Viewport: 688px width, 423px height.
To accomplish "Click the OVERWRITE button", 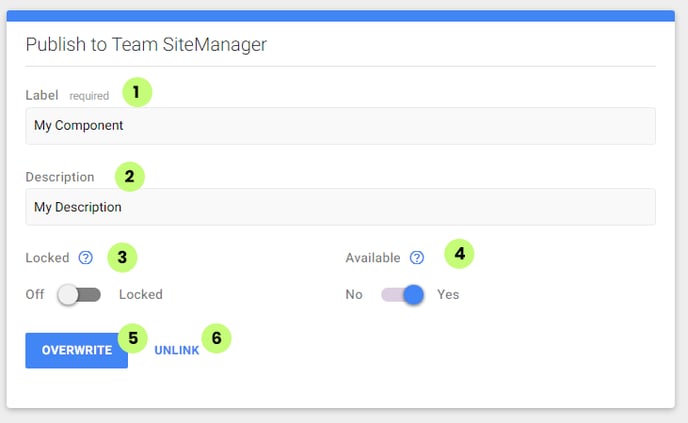I will pyautogui.click(x=77, y=351).
